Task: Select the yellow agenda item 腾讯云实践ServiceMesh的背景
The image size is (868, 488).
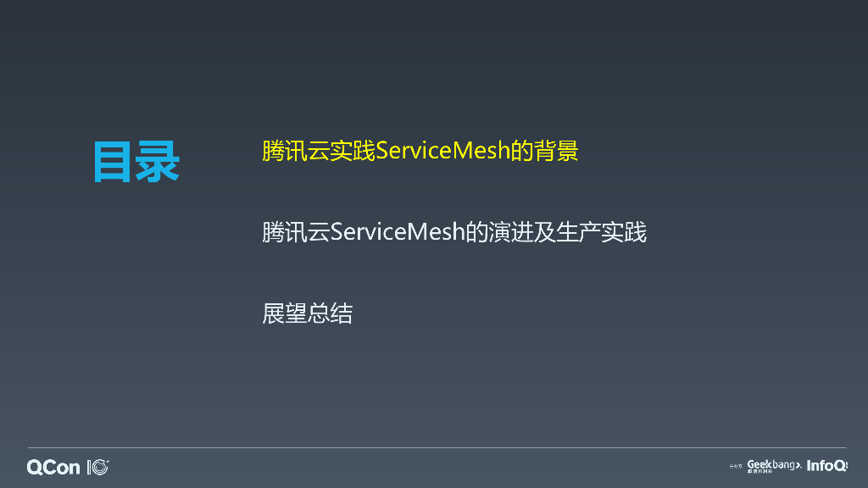Action: click(x=420, y=151)
